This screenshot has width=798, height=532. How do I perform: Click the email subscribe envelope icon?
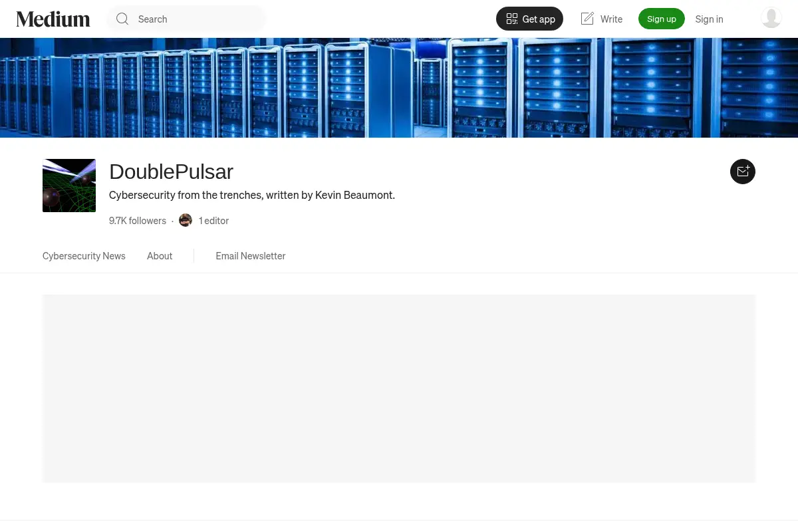pos(743,172)
